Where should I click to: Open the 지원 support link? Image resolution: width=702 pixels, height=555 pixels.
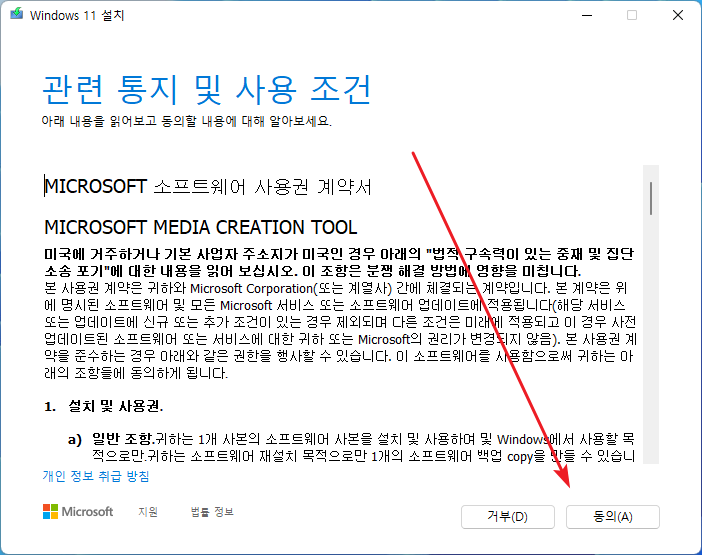[x=148, y=512]
